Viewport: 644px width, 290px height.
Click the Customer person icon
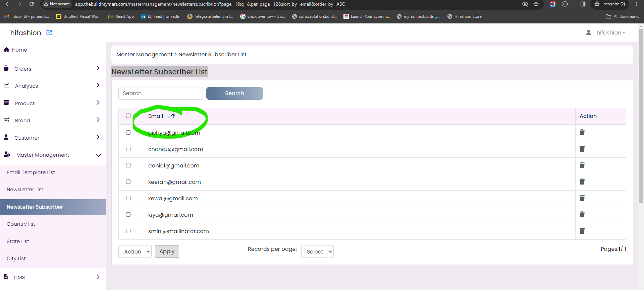coord(6,137)
